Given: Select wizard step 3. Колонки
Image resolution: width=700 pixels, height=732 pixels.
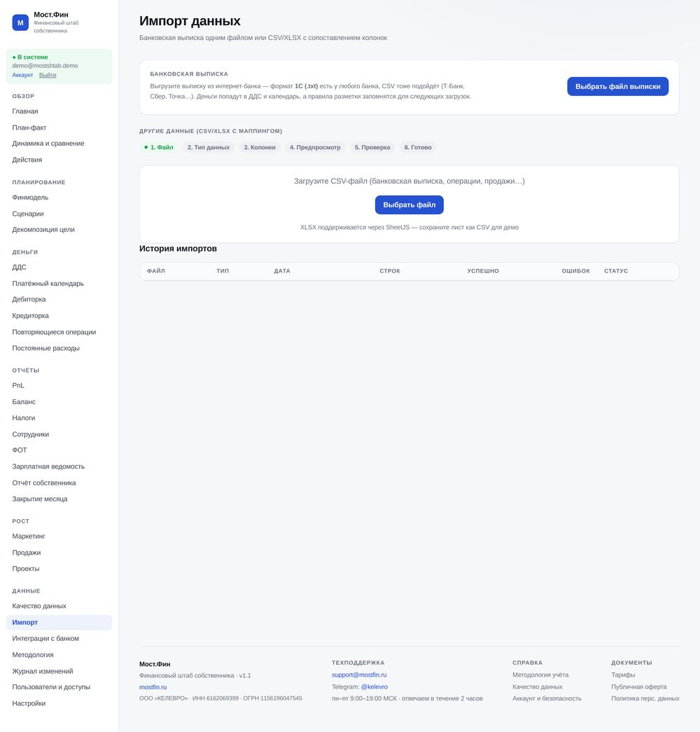Looking at the screenshot, I should (x=260, y=148).
